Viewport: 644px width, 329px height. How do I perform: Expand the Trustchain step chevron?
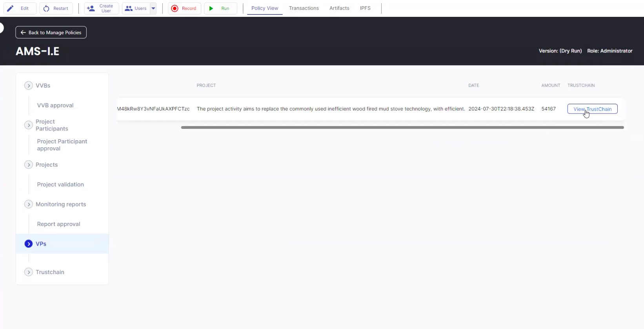29,272
